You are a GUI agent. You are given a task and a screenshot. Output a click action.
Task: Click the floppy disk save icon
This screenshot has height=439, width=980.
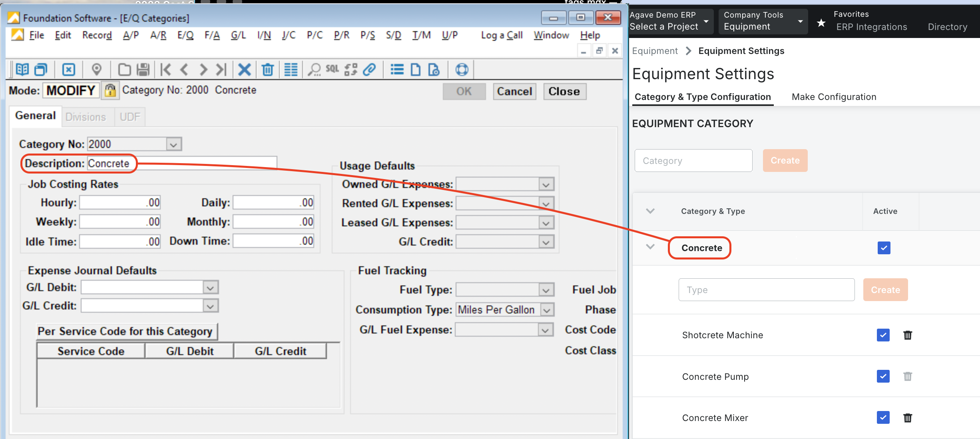143,70
